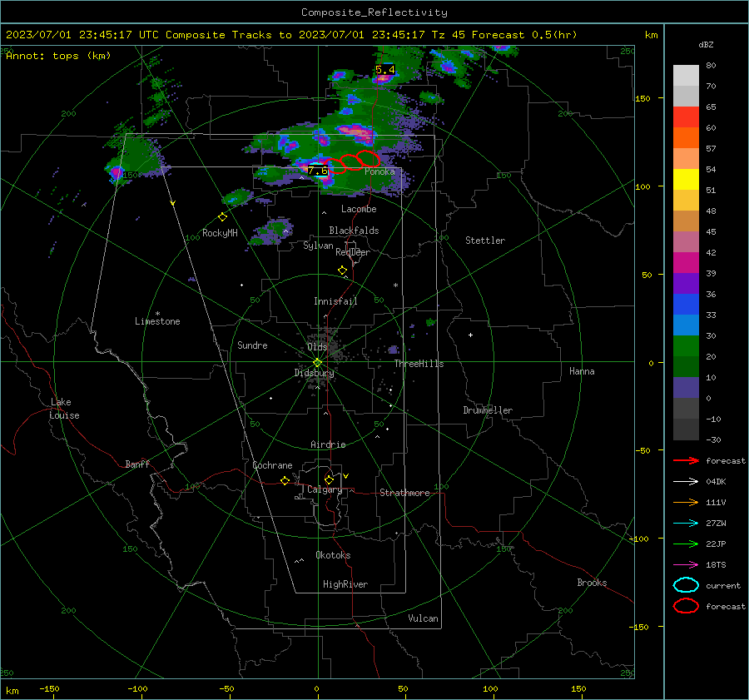Pick the magenta 39-42 dBZ color band
Image resolution: width=749 pixels, height=700 pixels.
[686, 263]
